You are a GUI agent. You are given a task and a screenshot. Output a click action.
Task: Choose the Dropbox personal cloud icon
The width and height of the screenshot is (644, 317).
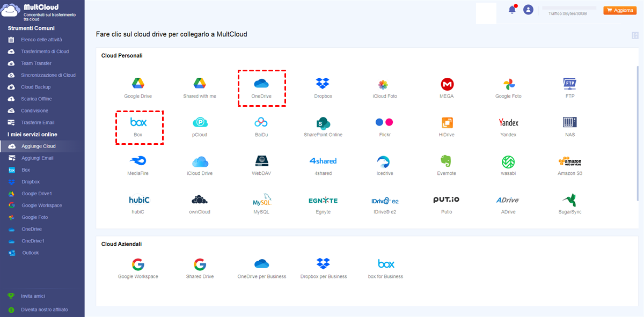point(323,88)
